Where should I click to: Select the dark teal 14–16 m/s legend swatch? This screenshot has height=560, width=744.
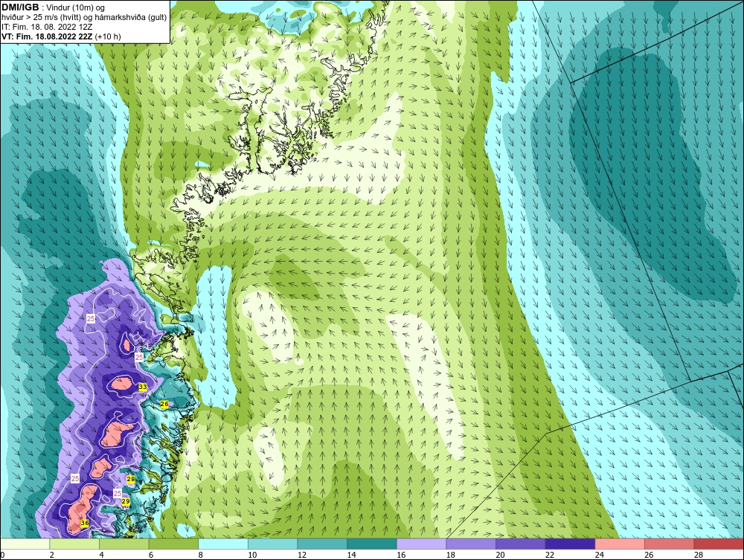[372, 544]
